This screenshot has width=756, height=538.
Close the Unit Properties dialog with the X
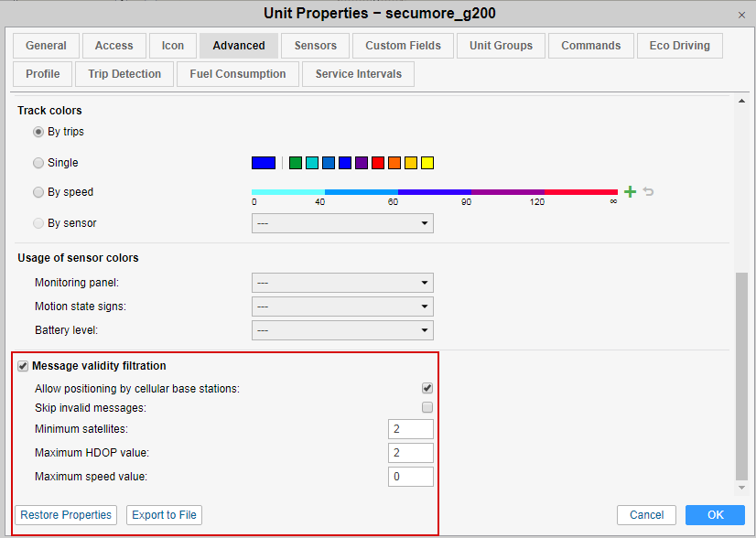tap(741, 15)
